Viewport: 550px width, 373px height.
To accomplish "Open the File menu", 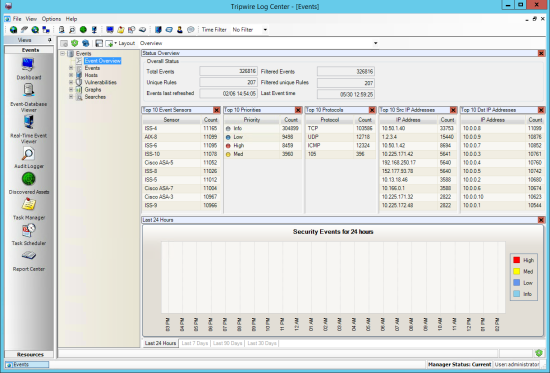I will coord(17,19).
